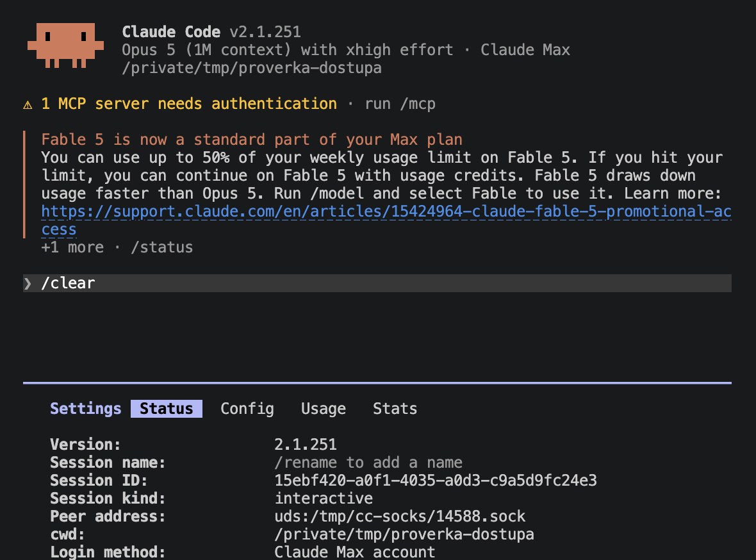
Task: Open the Usage tab
Action: coord(324,409)
